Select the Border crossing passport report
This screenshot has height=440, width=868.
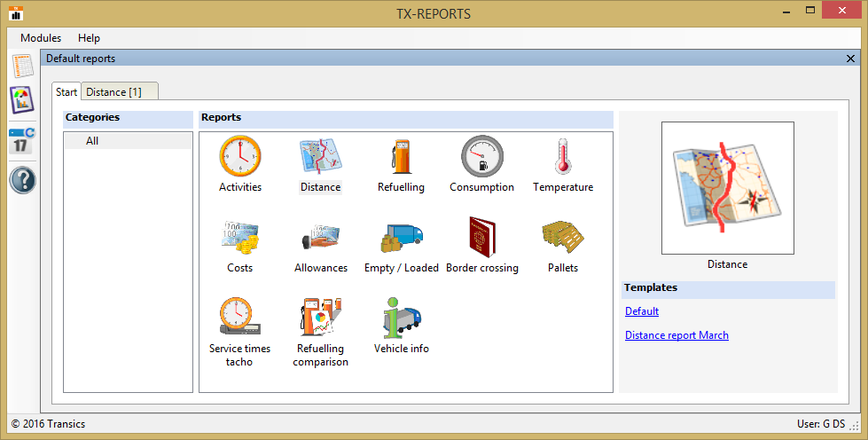coord(481,239)
